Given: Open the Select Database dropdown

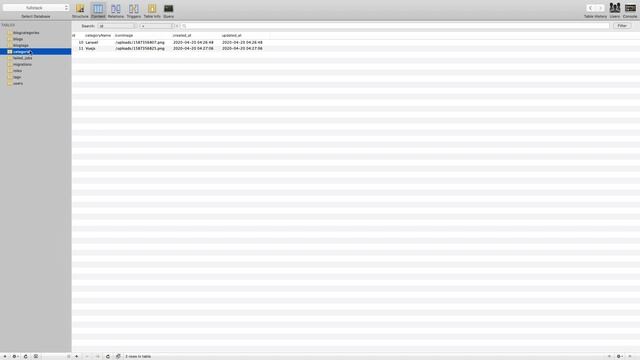Looking at the screenshot, I should pos(36,8).
